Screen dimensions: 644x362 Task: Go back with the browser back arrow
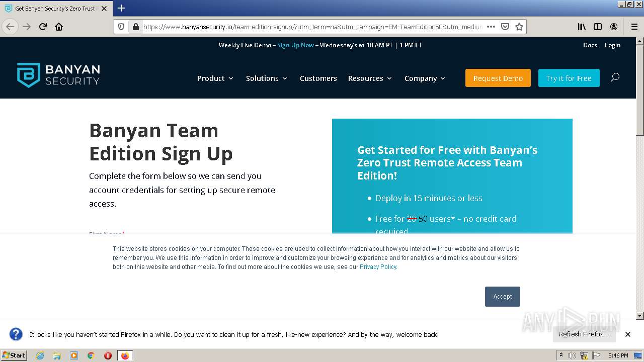(x=10, y=27)
